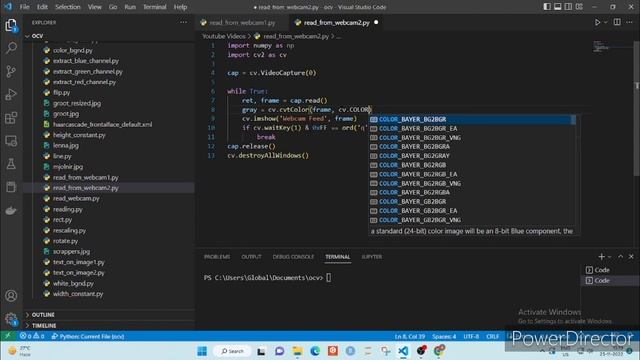Screen dimensions: 640x360
Task: Open flip.py in the file tree
Action: 61,93
